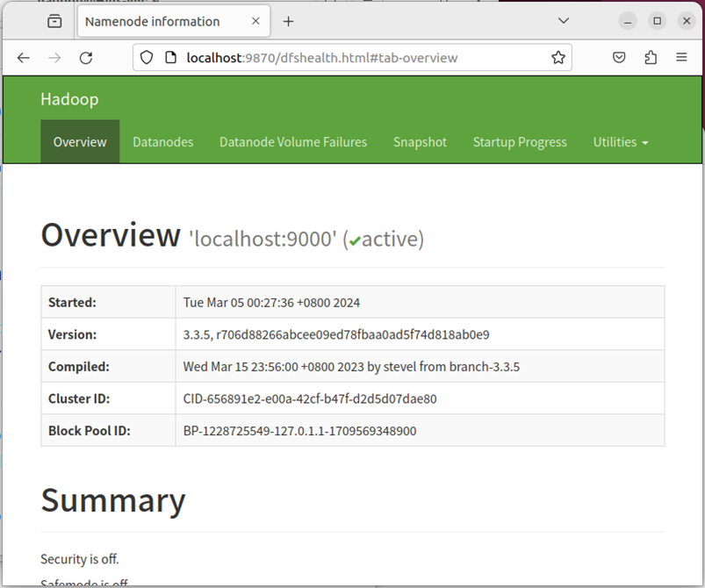Click the 'Version:' row label

pyautogui.click(x=72, y=334)
